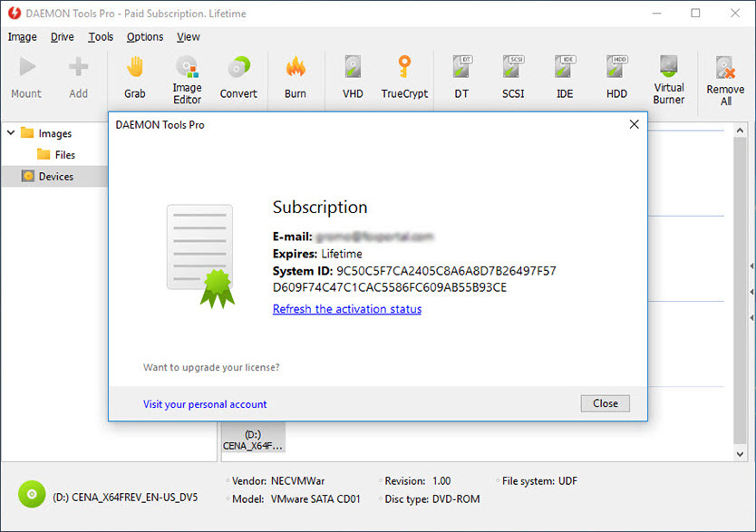Image resolution: width=756 pixels, height=532 pixels.
Task: Add a DT virtual drive
Action: coord(461,77)
